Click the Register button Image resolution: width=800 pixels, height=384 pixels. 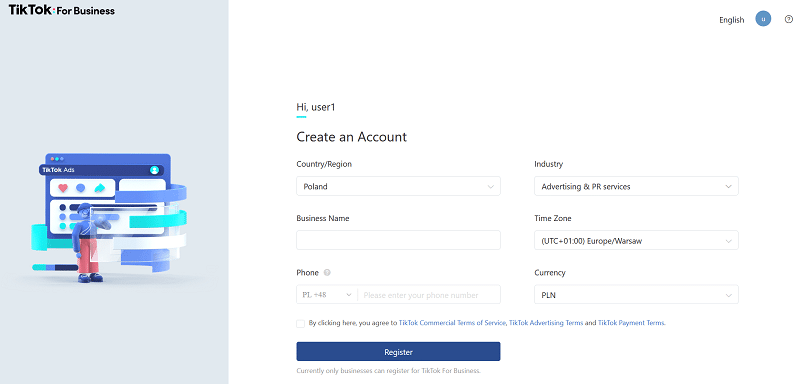(398, 352)
